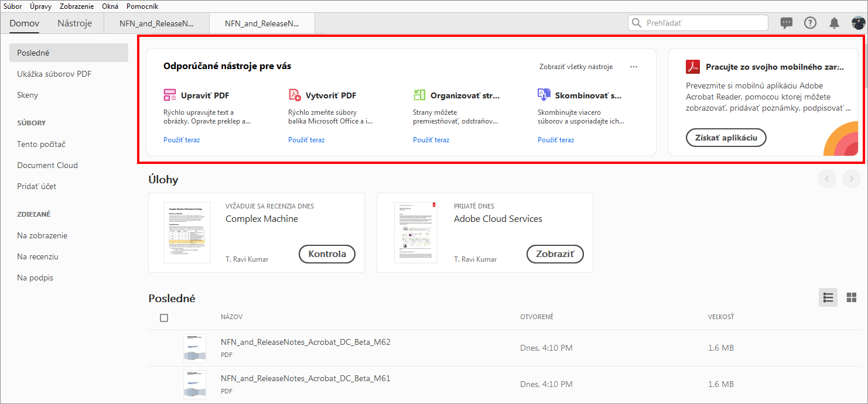Screen dimensions: 868x404
Task: Click thumbnail of NFN_and_ReleaseNotes_Acrobat_DC_Beta_M62
Action: [x=195, y=348]
